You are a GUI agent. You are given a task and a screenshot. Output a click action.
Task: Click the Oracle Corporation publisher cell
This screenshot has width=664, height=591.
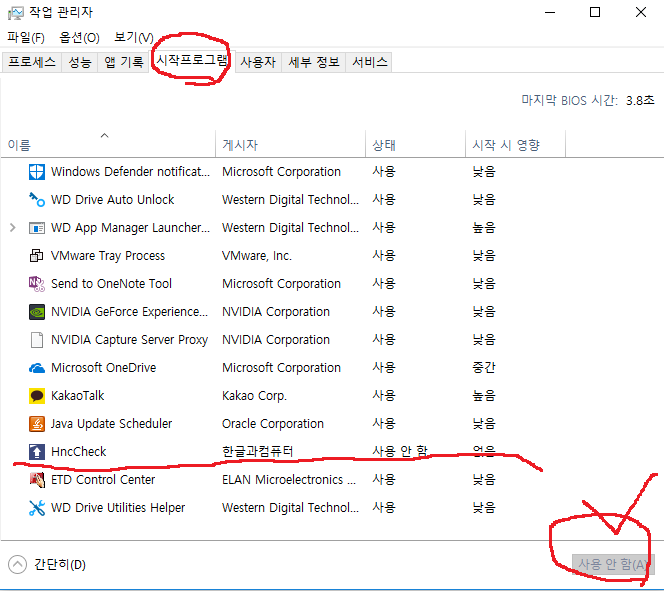click(273, 424)
